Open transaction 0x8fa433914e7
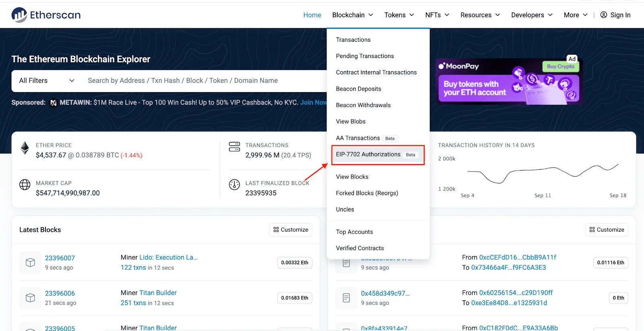 pyautogui.click(x=384, y=328)
